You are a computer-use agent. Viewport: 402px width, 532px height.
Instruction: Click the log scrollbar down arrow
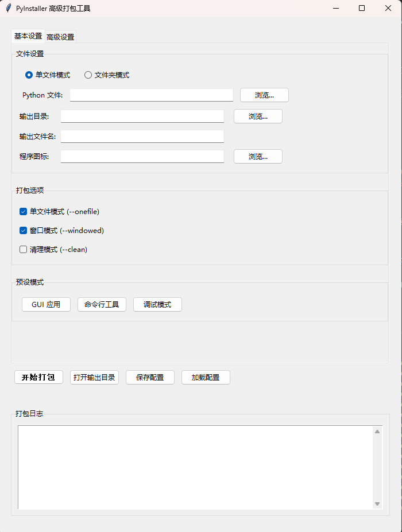pos(377,504)
